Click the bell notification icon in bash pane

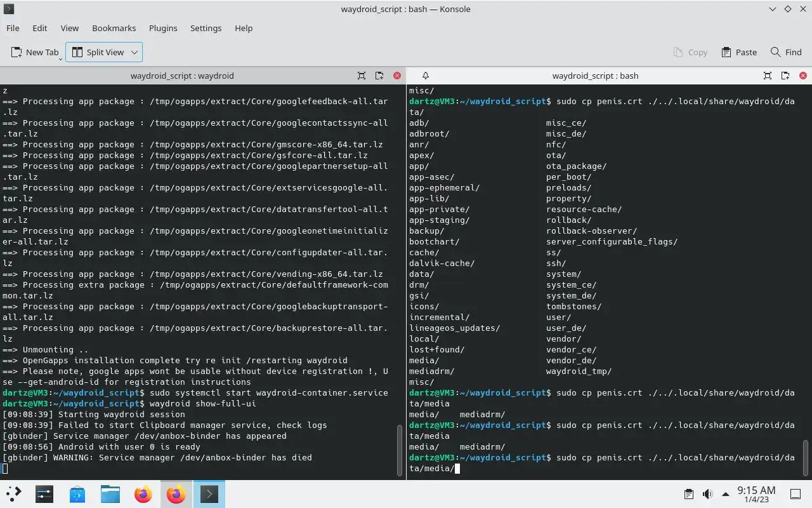(x=426, y=76)
